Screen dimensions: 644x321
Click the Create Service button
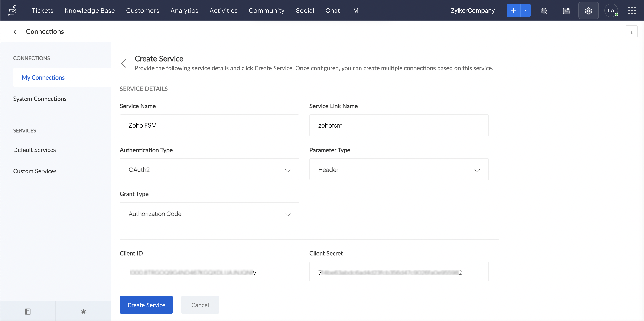coord(146,305)
